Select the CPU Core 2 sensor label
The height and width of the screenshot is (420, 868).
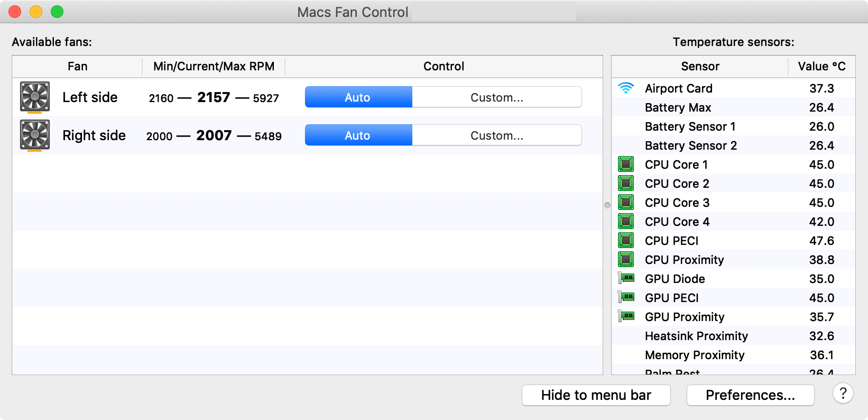pyautogui.click(x=677, y=184)
